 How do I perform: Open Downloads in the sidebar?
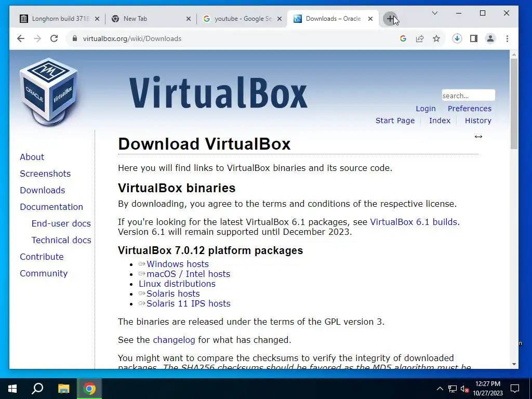pyautogui.click(x=43, y=190)
